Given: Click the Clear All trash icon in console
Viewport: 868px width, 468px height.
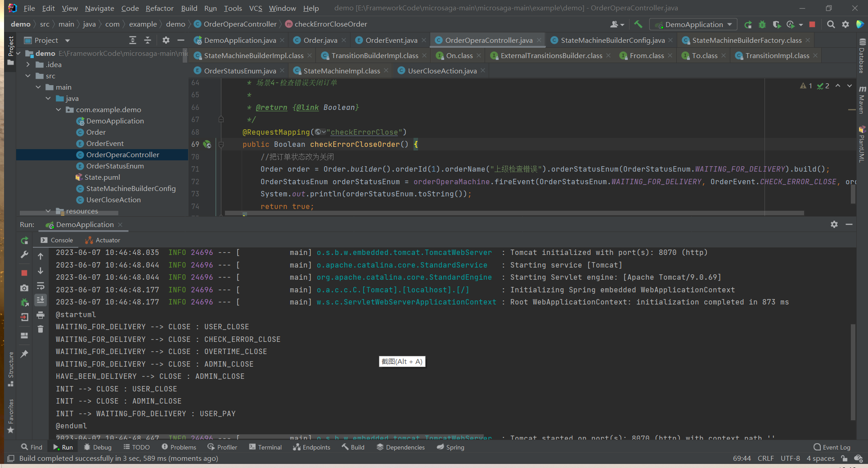Looking at the screenshot, I should coord(40,329).
